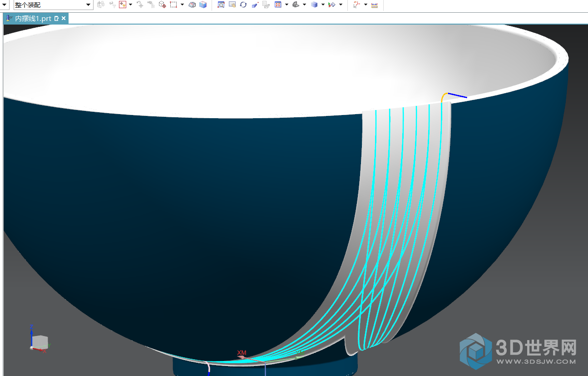Expand the clip section dropdown arrow
Image resolution: width=588 pixels, height=376 pixels.
(341, 5)
